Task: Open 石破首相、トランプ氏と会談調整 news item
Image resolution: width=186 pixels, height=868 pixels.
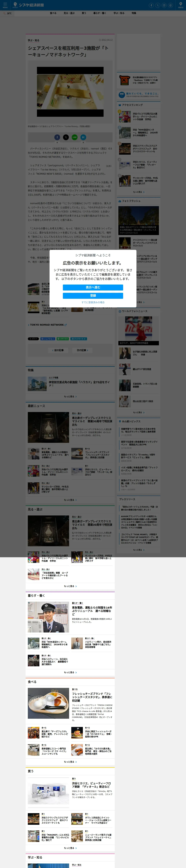Action: click(x=139, y=385)
